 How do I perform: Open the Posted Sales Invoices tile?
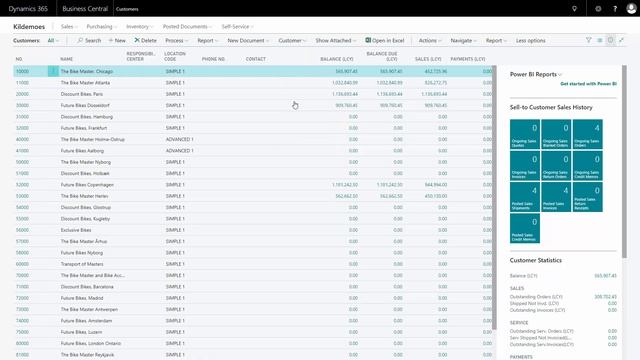556,197
